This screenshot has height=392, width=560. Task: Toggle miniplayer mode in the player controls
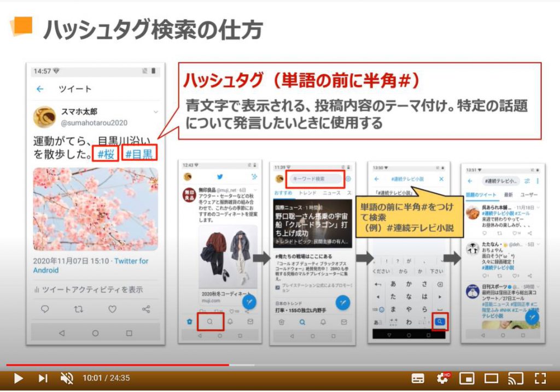click(x=468, y=378)
